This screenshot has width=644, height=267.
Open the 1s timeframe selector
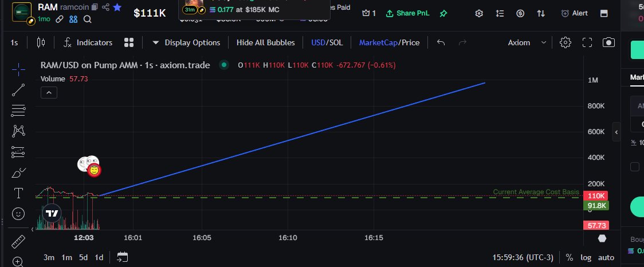click(14, 43)
